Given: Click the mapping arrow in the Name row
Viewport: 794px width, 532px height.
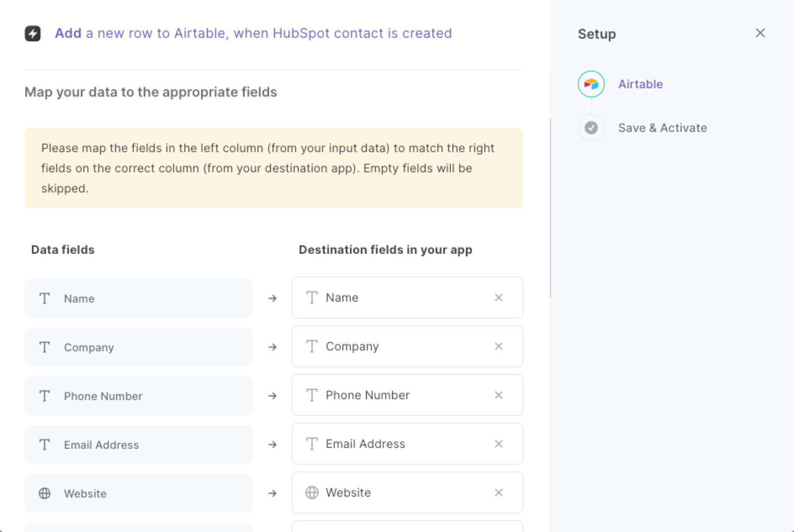Looking at the screenshot, I should click(272, 298).
